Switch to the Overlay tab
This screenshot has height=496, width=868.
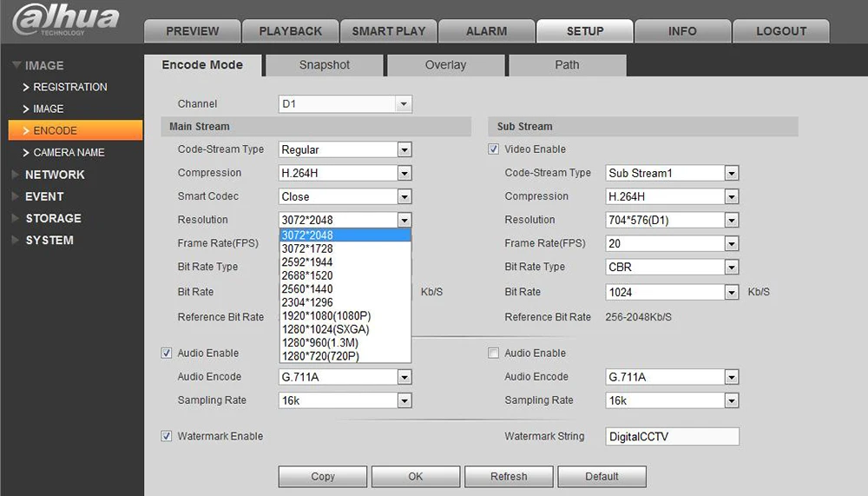tap(445, 65)
